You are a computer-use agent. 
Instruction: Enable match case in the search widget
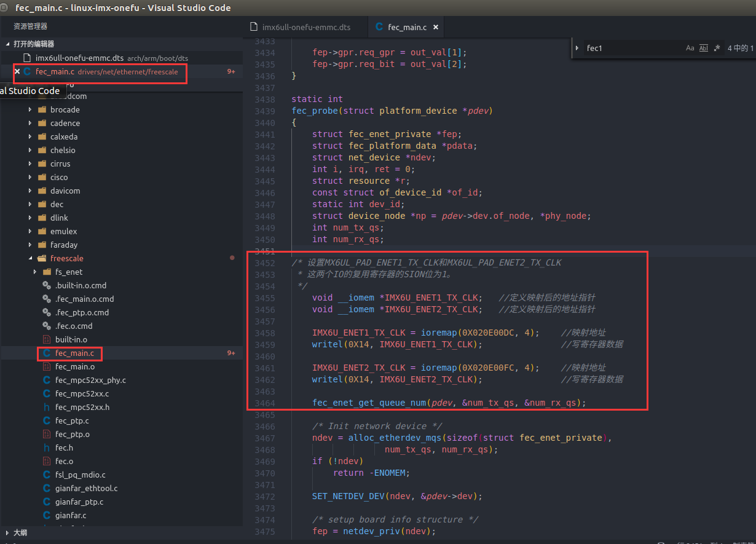(690, 48)
